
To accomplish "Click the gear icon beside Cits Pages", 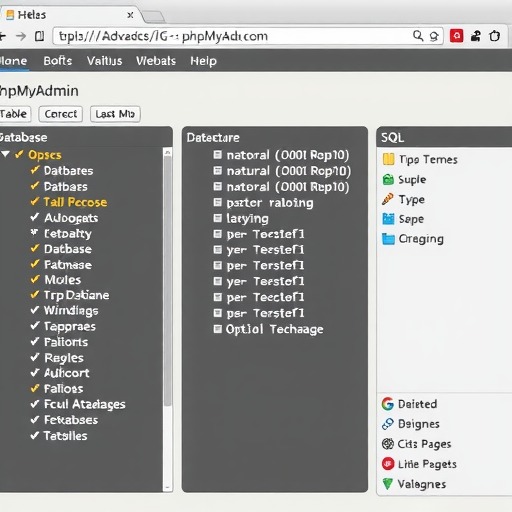I will (388, 444).
